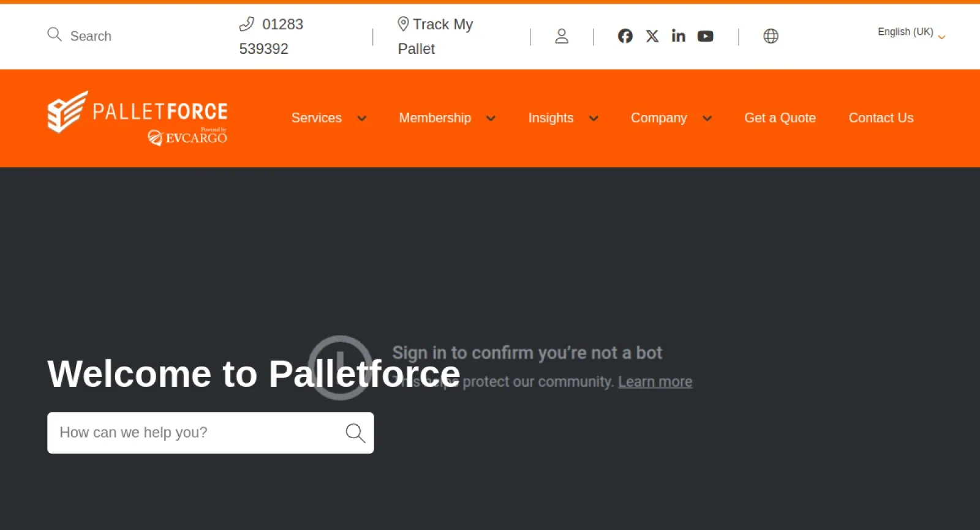The height and width of the screenshot is (530, 980).
Task: Visit the Facebook page icon
Action: point(625,36)
